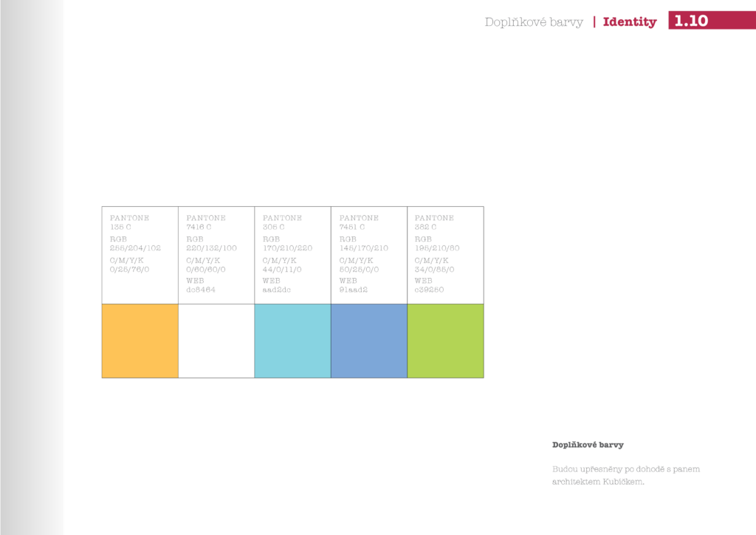Click the white empty swatch under Pantone 7416 C
The height and width of the screenshot is (535, 756).
pos(216,341)
